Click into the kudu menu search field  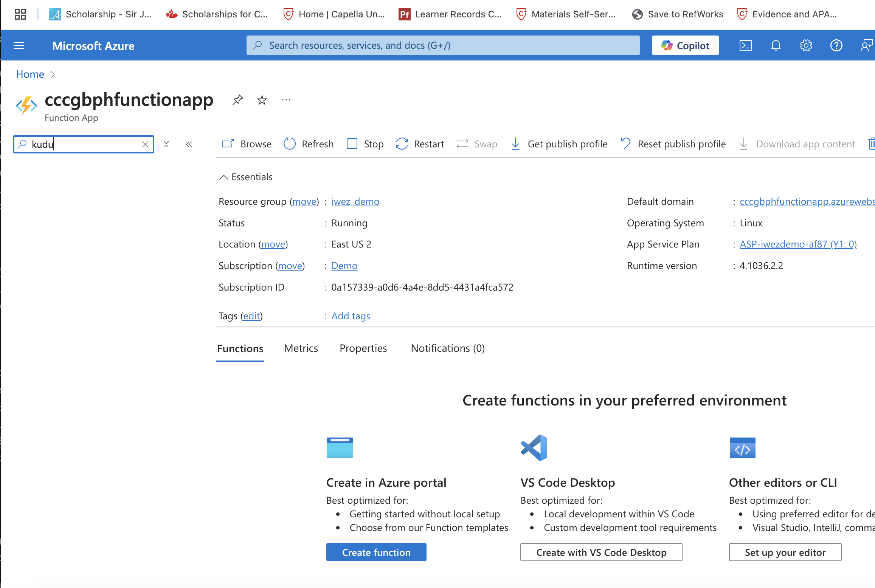coord(84,144)
